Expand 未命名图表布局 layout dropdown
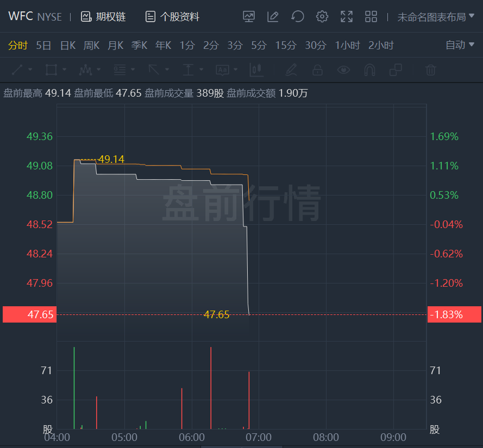This screenshot has height=448, width=483. [x=436, y=17]
